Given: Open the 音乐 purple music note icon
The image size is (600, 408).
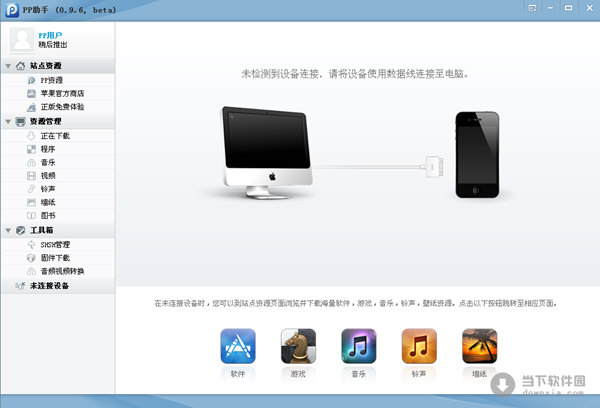Looking at the screenshot, I should pyautogui.click(x=359, y=346).
